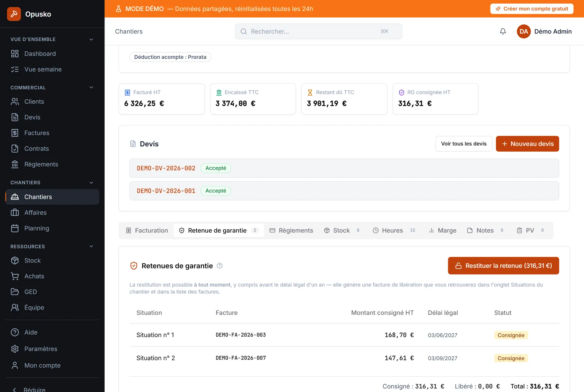The width and height of the screenshot is (584, 392).
Task: Click Créer mon compte gratuit
Action: pos(532,9)
